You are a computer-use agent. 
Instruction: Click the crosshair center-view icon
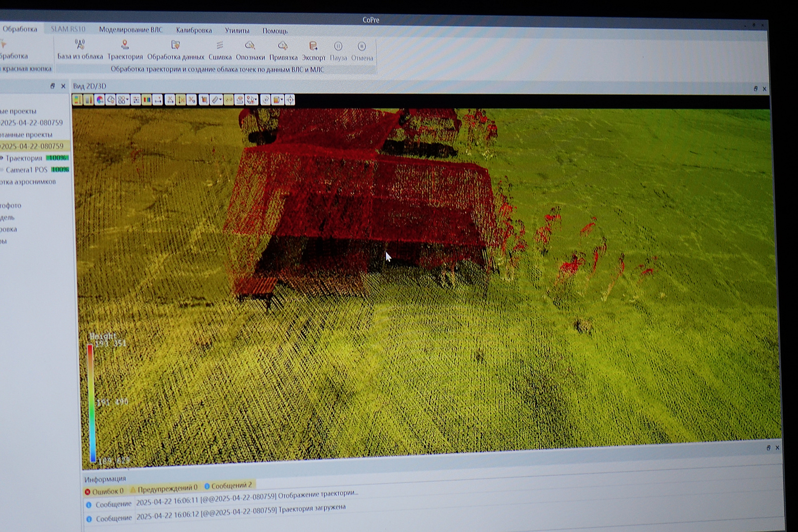[290, 100]
